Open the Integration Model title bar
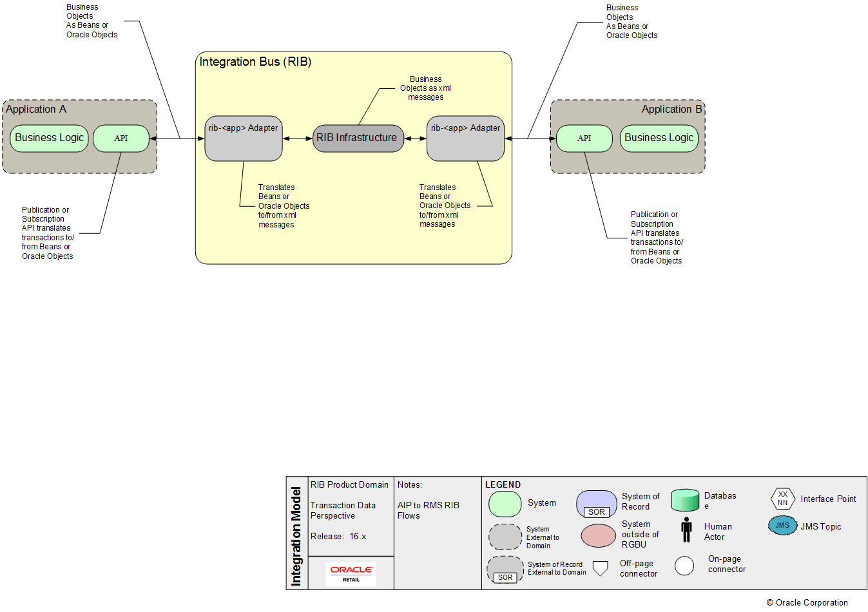Screen dimensions: 868x612 pos(297,533)
